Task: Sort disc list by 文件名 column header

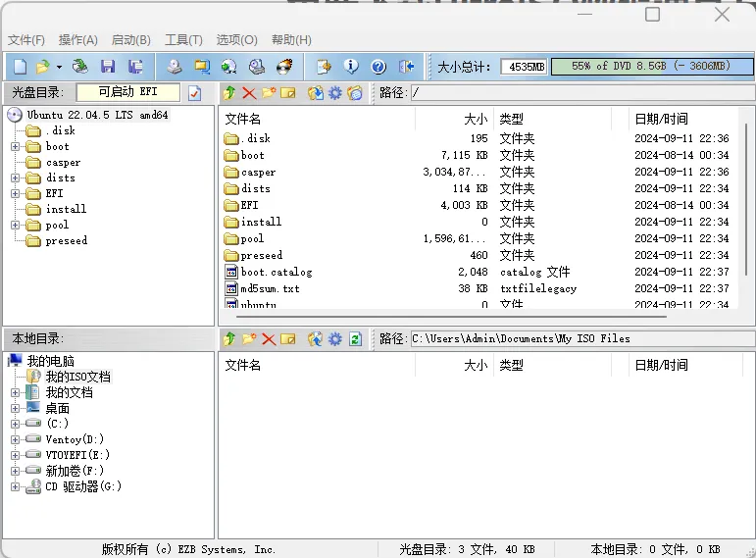Action: (317, 119)
